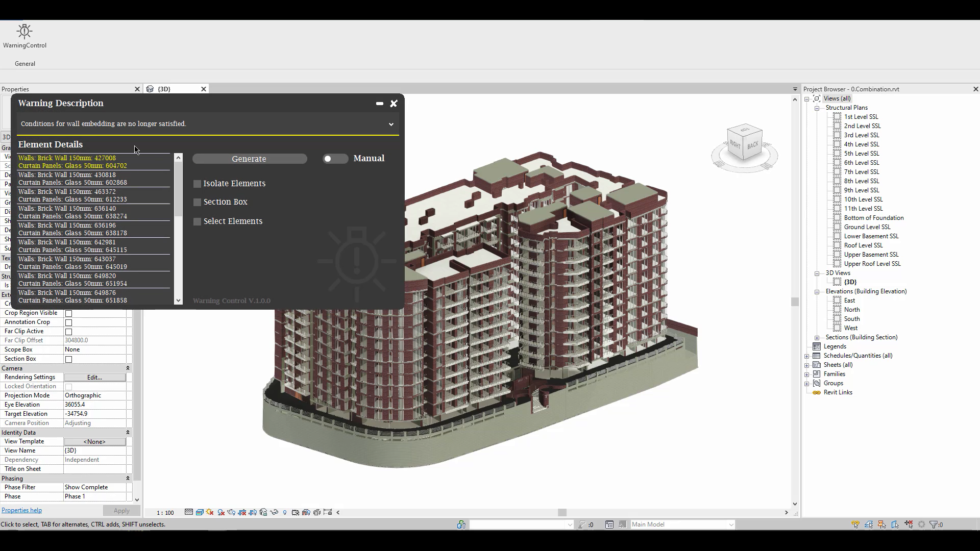Click the WarningControl ribbon icon
Viewport: 980px width, 551px height.
click(24, 32)
